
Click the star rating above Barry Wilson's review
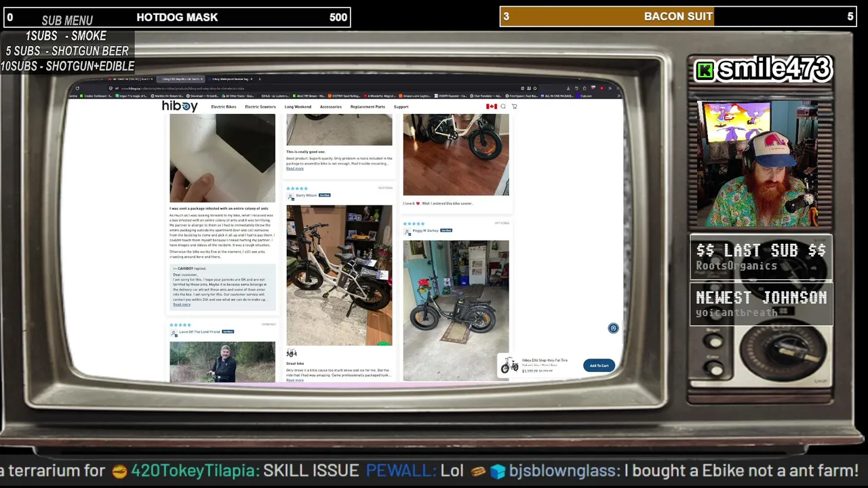(x=297, y=188)
